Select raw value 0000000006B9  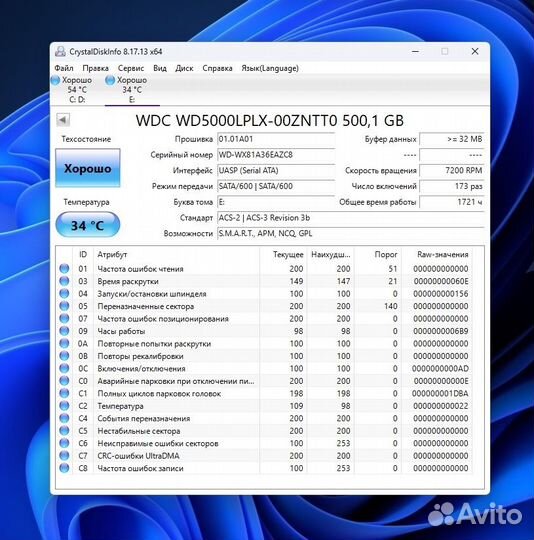pyautogui.click(x=441, y=331)
